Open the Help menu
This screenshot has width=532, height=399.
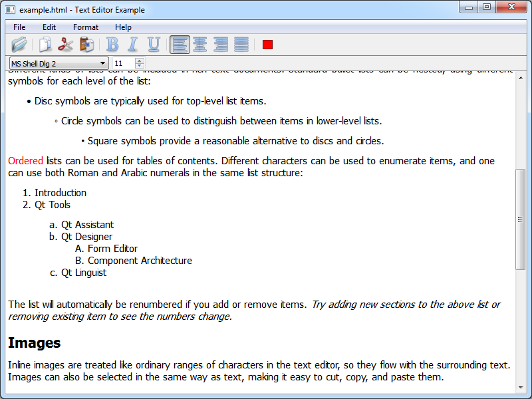click(123, 27)
